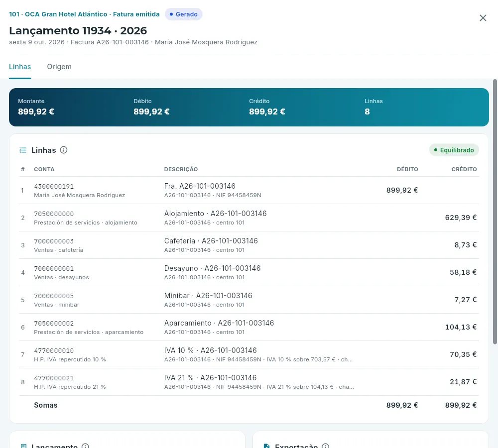
Task: Click the CRÉDITO column header
Action: pyautogui.click(x=464, y=169)
